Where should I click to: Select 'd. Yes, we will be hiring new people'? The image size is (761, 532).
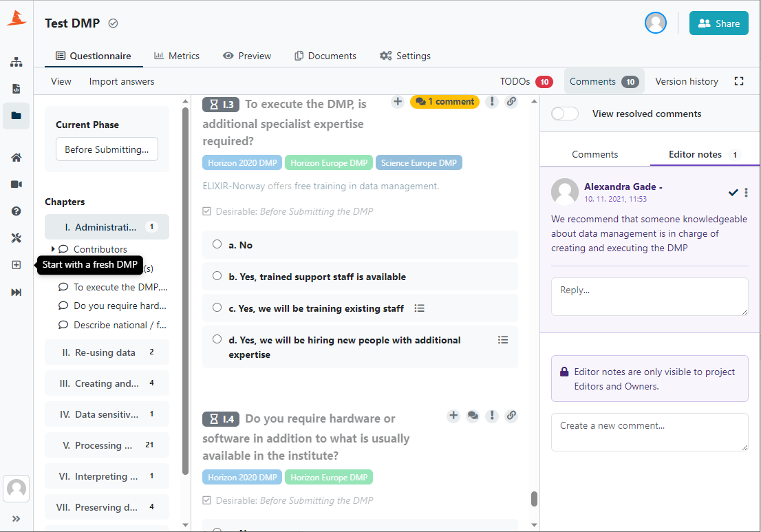[217, 339]
